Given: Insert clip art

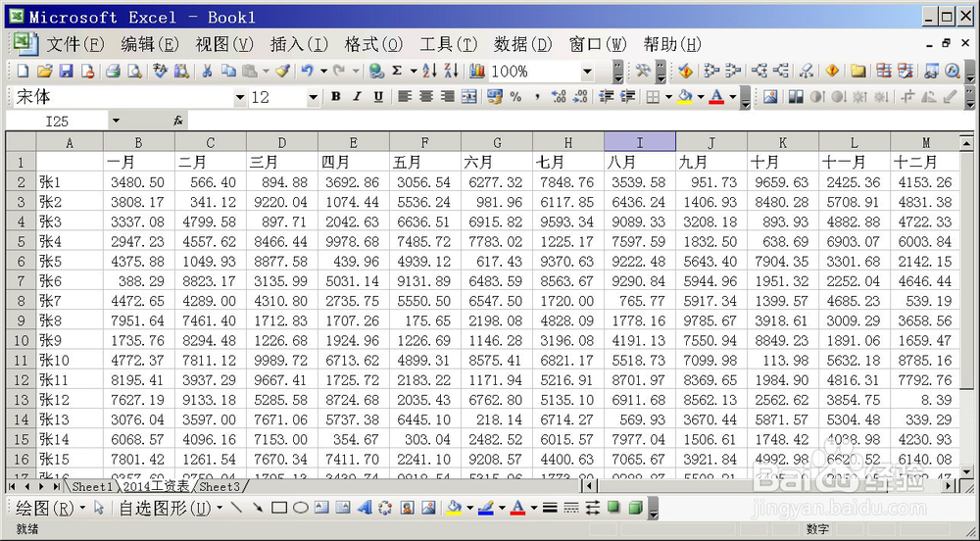Looking at the screenshot, I should [407, 508].
